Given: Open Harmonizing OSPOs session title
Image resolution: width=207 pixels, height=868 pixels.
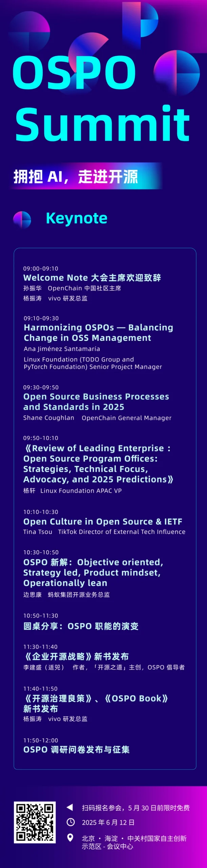Looking at the screenshot, I should tap(98, 332).
